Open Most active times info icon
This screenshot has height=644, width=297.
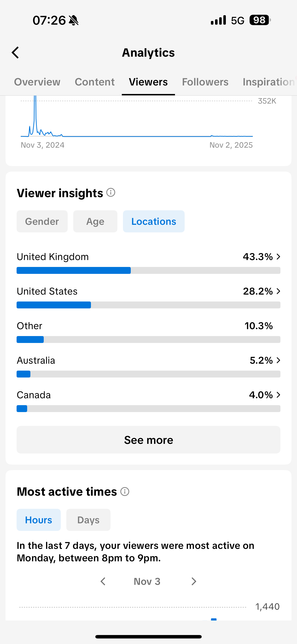click(x=125, y=491)
